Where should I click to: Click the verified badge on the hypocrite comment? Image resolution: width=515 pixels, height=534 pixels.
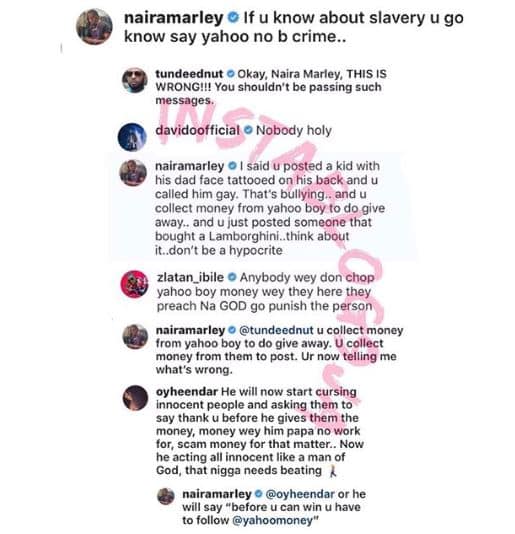232,166
